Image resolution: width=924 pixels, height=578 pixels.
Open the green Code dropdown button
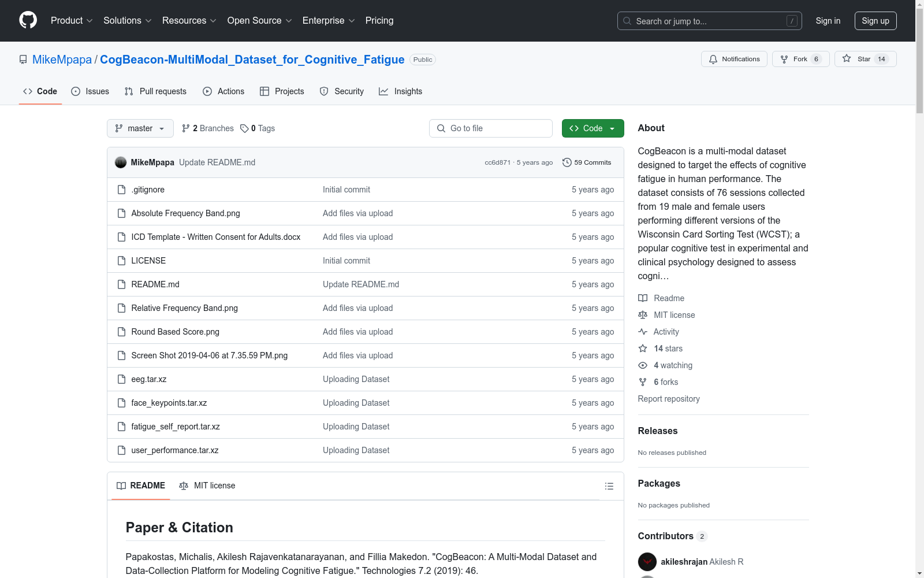pyautogui.click(x=593, y=128)
